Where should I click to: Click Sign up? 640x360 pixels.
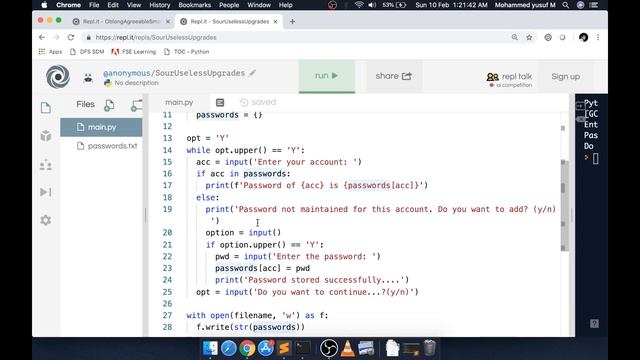click(x=566, y=76)
